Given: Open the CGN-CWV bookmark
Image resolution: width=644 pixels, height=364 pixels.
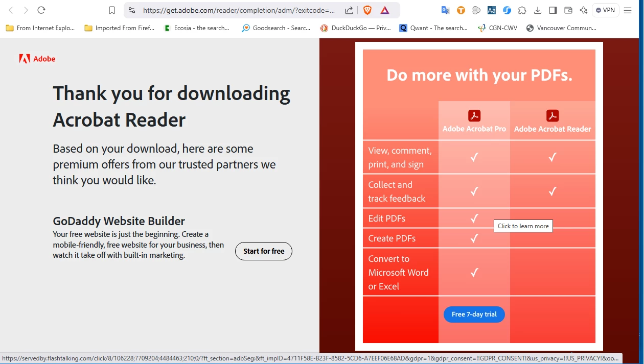Looking at the screenshot, I should (498, 28).
